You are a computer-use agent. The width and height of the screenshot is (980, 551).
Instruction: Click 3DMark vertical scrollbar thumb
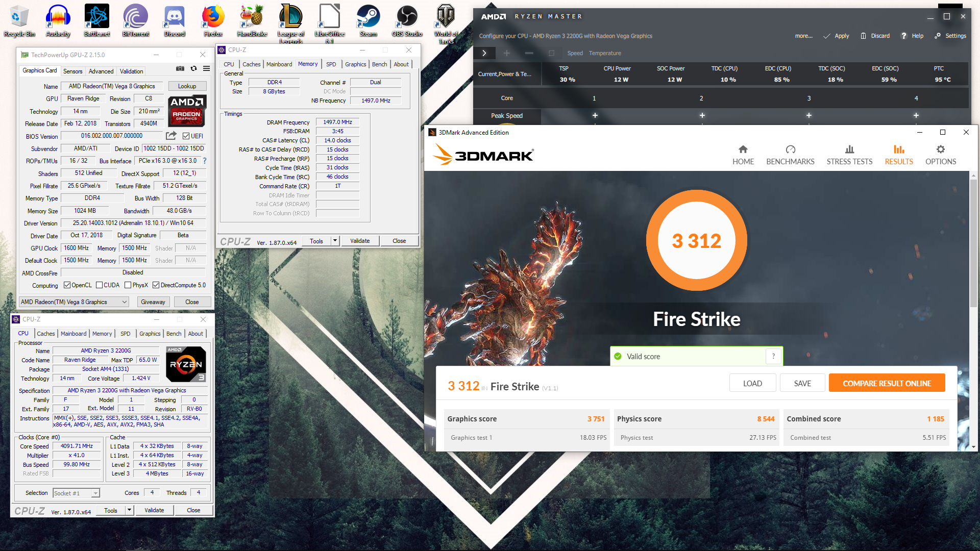tap(973, 243)
